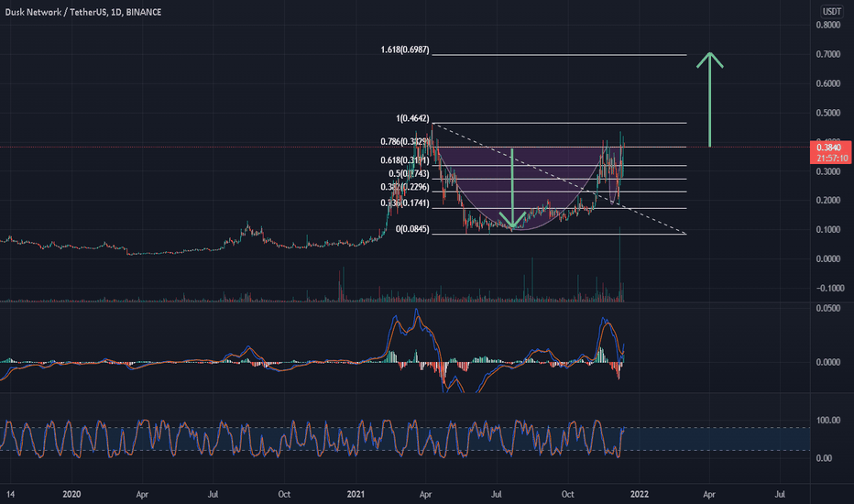Select the 1(0.4642) Fibonacci level label
The width and height of the screenshot is (854, 504).
[412, 118]
